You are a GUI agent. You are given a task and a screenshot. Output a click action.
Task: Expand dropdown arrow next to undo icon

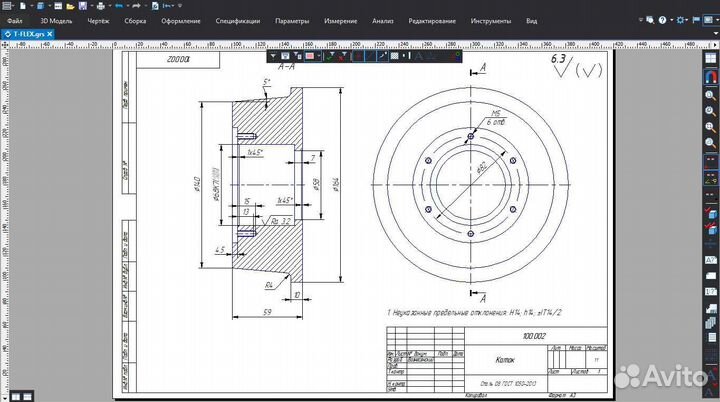click(128, 6)
